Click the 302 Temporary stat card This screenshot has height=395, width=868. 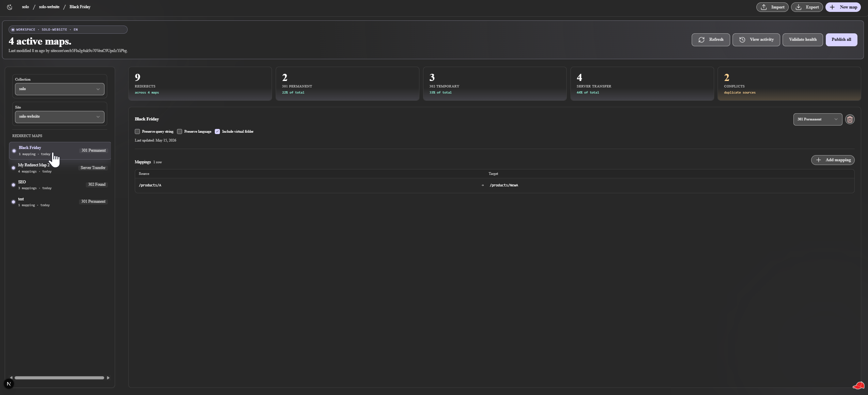pyautogui.click(x=495, y=84)
